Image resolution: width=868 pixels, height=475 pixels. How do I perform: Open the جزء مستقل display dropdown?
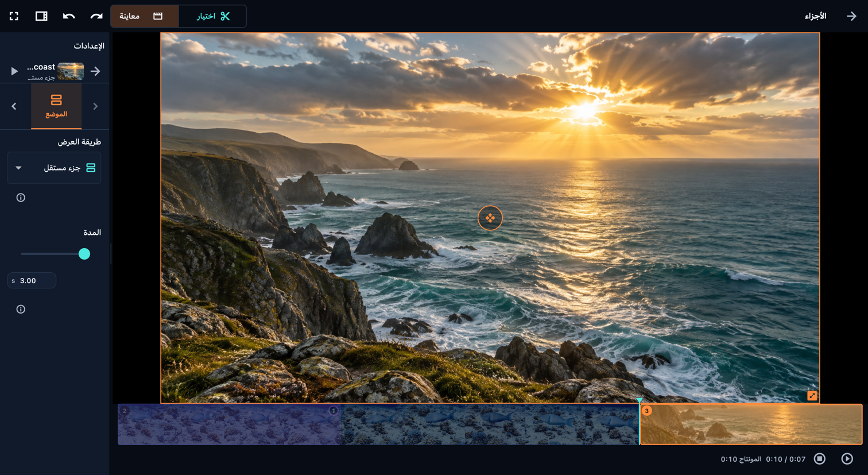54,168
